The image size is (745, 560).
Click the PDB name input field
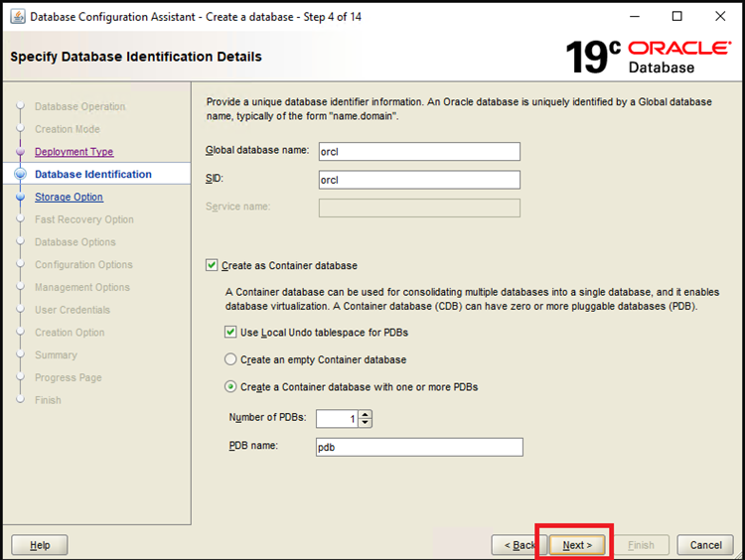tap(419, 447)
